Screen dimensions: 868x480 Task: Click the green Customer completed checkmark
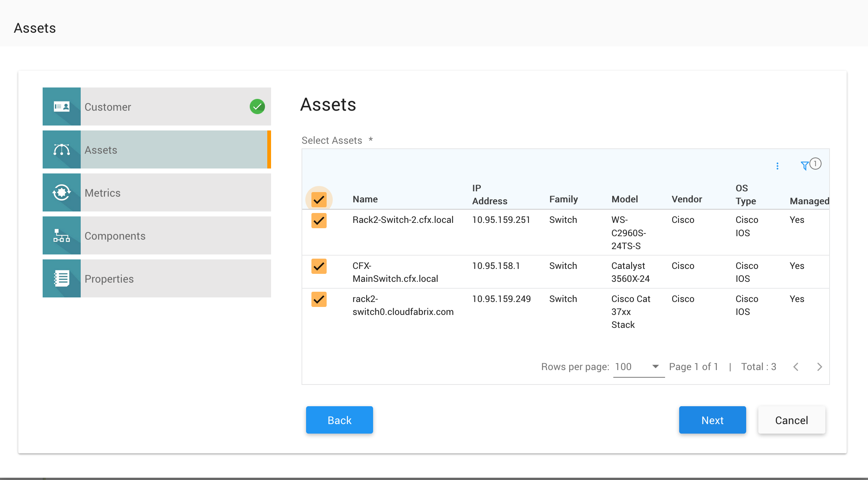(257, 106)
